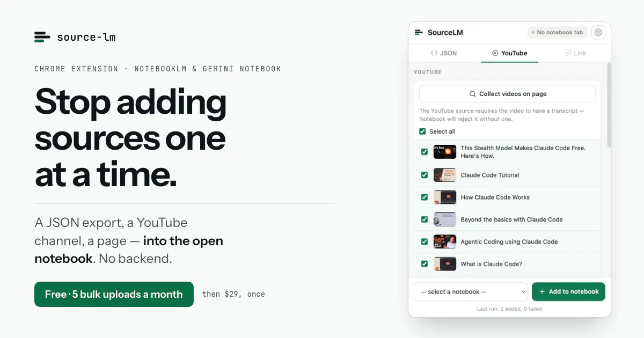The width and height of the screenshot is (644, 338).
Task: Click the magnifier icon in Collect videos button
Action: click(472, 94)
